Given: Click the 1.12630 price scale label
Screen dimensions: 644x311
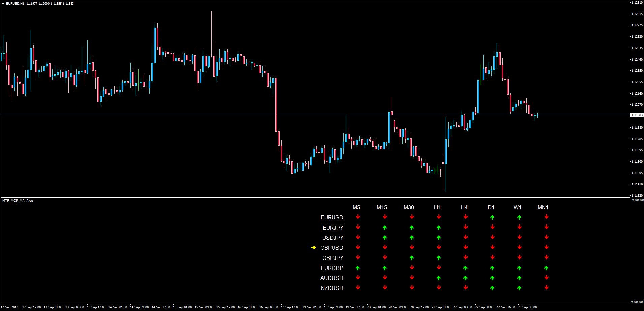Looking at the screenshot, I should 637,37.
